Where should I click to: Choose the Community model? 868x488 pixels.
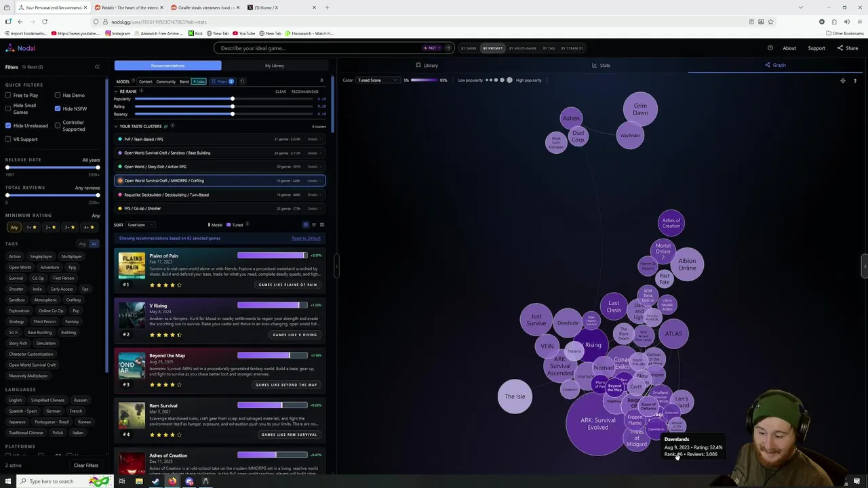click(x=165, y=81)
